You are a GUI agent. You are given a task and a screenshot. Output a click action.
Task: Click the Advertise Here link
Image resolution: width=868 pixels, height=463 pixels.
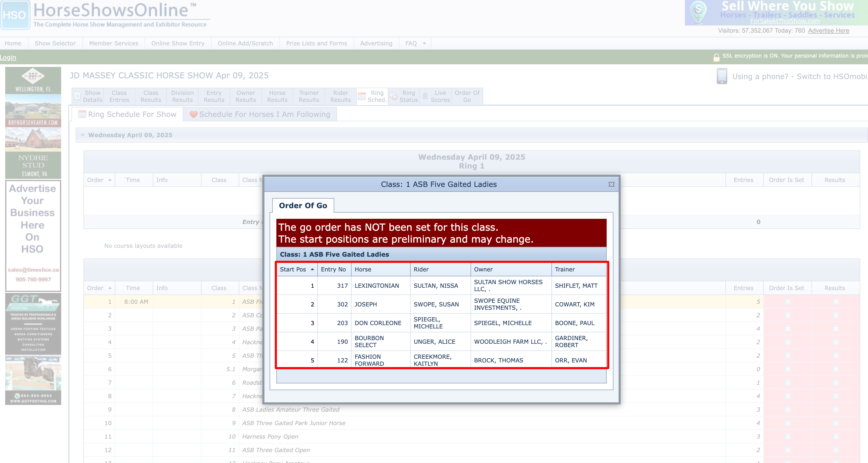click(x=828, y=31)
